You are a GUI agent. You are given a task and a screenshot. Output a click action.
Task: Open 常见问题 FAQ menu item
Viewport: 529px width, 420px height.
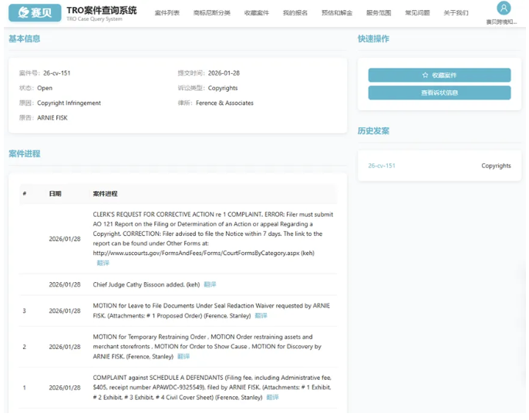(417, 13)
